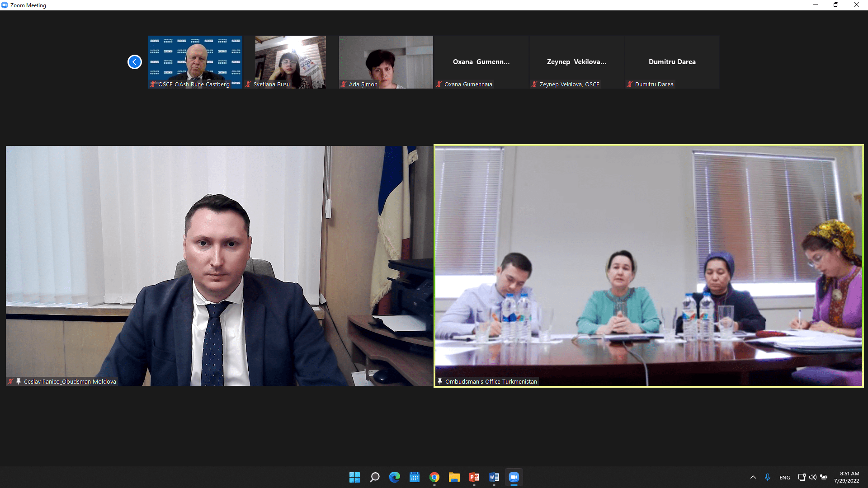
Task: Open taskbar Search
Action: [x=374, y=477]
